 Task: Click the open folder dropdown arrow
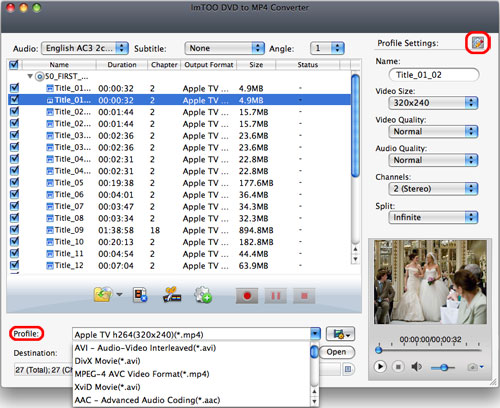(119, 295)
